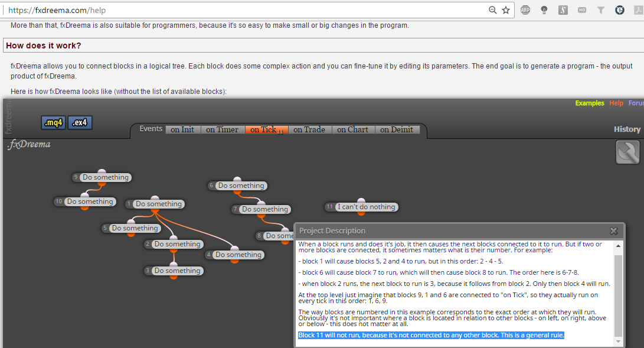This screenshot has width=644, height=348.
Task: Open the settings wrench icon in fxDreema
Action: click(627, 152)
